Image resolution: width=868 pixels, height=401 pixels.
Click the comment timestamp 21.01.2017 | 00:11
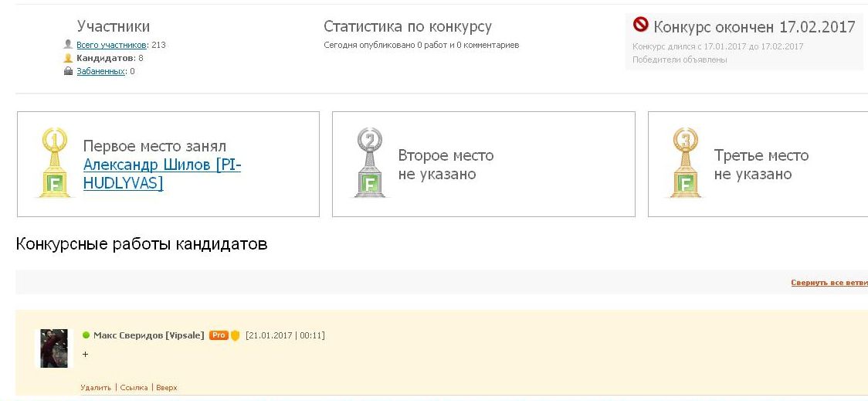(285, 335)
